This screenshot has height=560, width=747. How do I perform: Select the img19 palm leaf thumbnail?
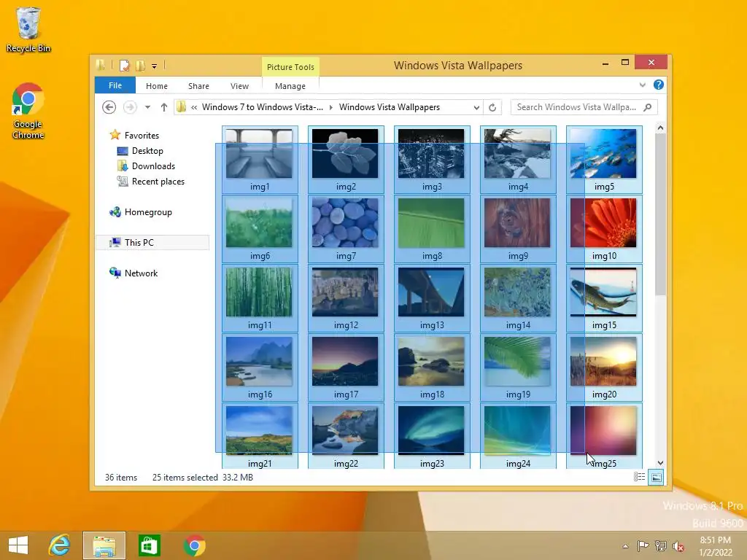point(517,362)
